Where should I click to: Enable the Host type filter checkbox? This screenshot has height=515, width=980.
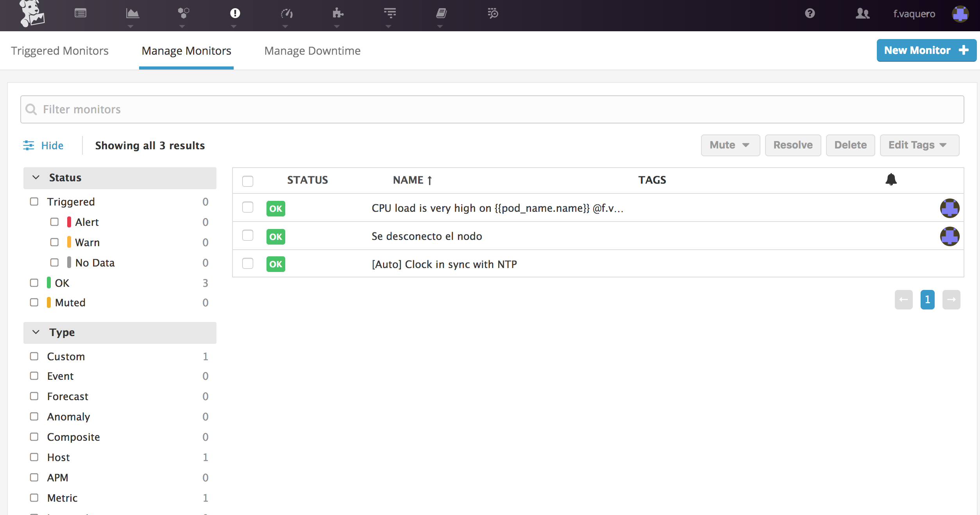[x=34, y=457]
